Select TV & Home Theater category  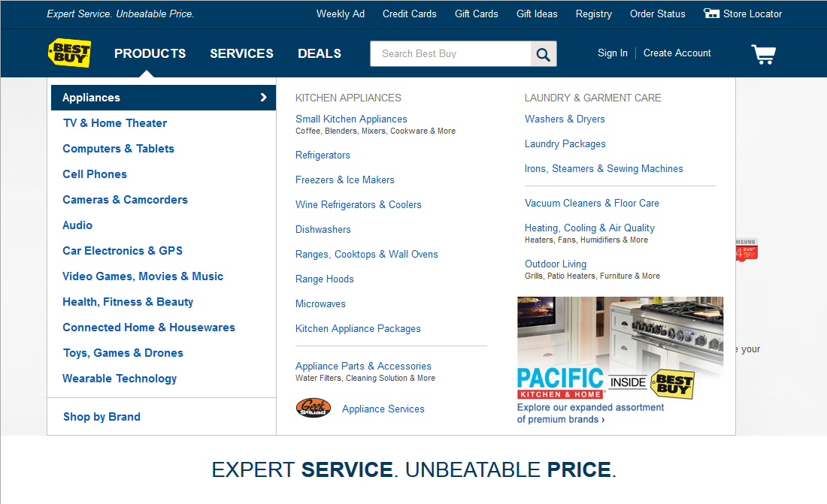coord(114,123)
